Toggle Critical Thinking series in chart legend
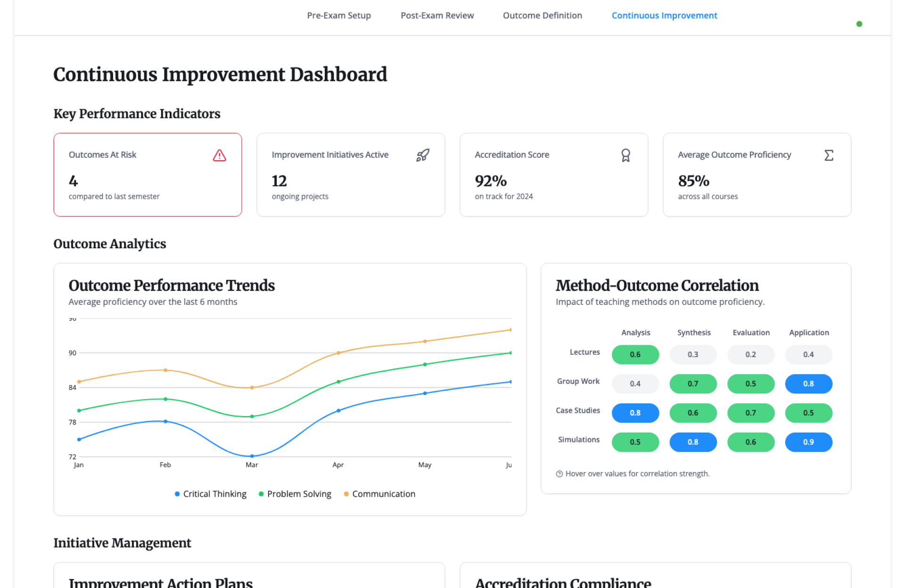The width and height of the screenshot is (905, 588). (210, 494)
